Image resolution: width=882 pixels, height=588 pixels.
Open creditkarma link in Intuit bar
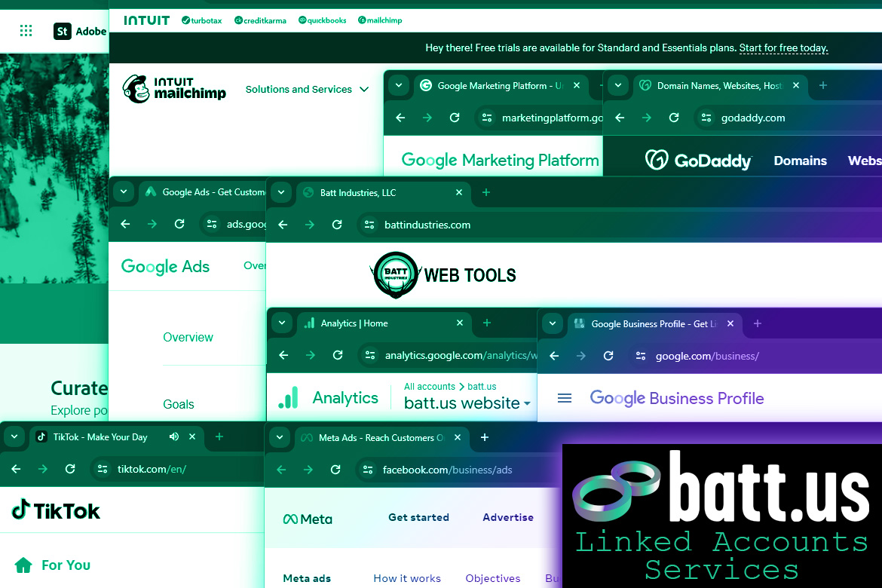[x=260, y=20]
